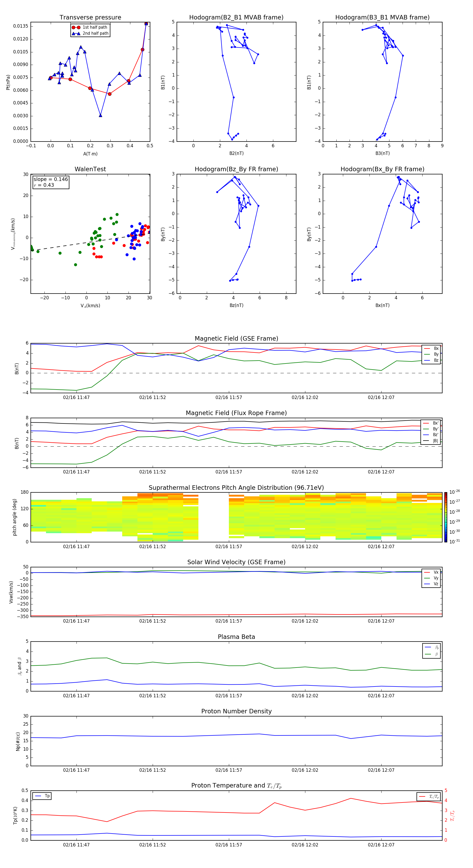Click the 'Vsw(km/s)' y-axis label
Image resolution: width=473 pixels, height=868 pixels.
coord(11,592)
